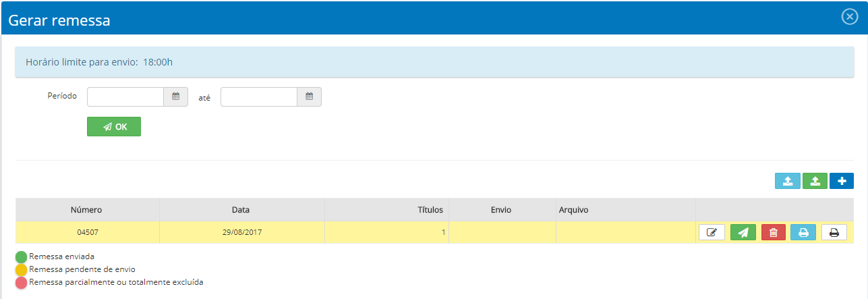Delete remessa 04507 using the red trash icon

point(774,232)
